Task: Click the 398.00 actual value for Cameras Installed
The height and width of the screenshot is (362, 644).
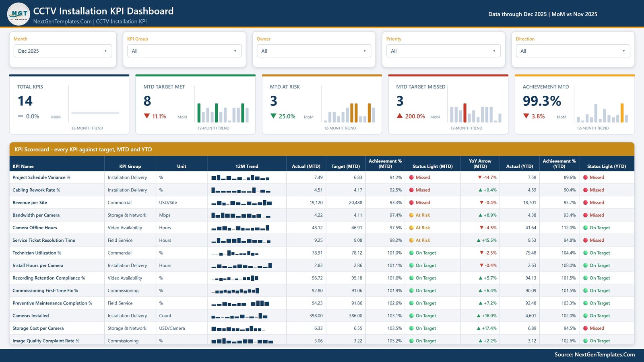Action: (x=316, y=316)
